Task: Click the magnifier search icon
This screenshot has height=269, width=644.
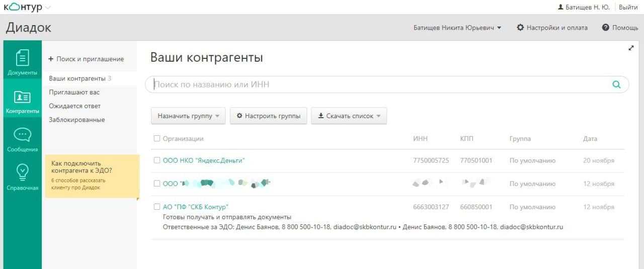Action: tap(616, 84)
